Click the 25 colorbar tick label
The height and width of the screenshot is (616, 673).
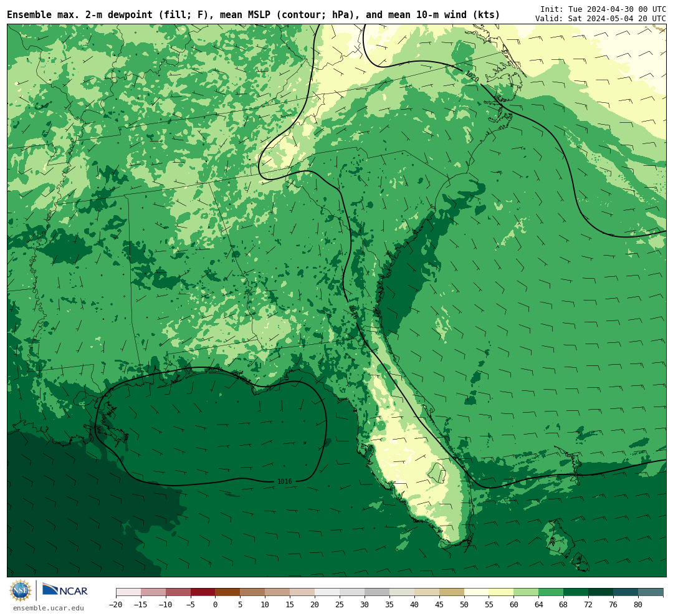tap(340, 604)
